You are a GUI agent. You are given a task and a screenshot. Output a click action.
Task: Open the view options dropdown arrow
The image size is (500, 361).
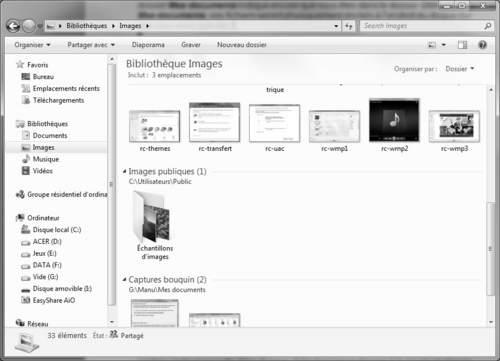(x=444, y=45)
